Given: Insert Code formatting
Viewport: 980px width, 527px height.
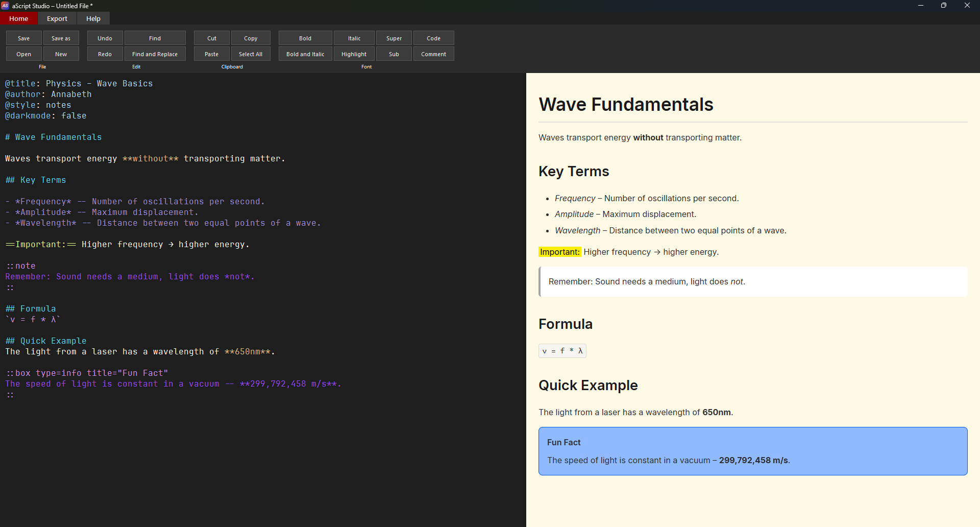Looking at the screenshot, I should click(433, 38).
